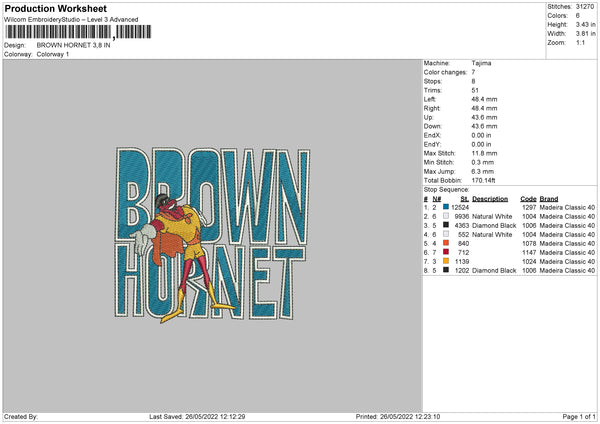600x424 pixels.
Task: Click the thread code '1297' in row 1
Action: point(529,207)
